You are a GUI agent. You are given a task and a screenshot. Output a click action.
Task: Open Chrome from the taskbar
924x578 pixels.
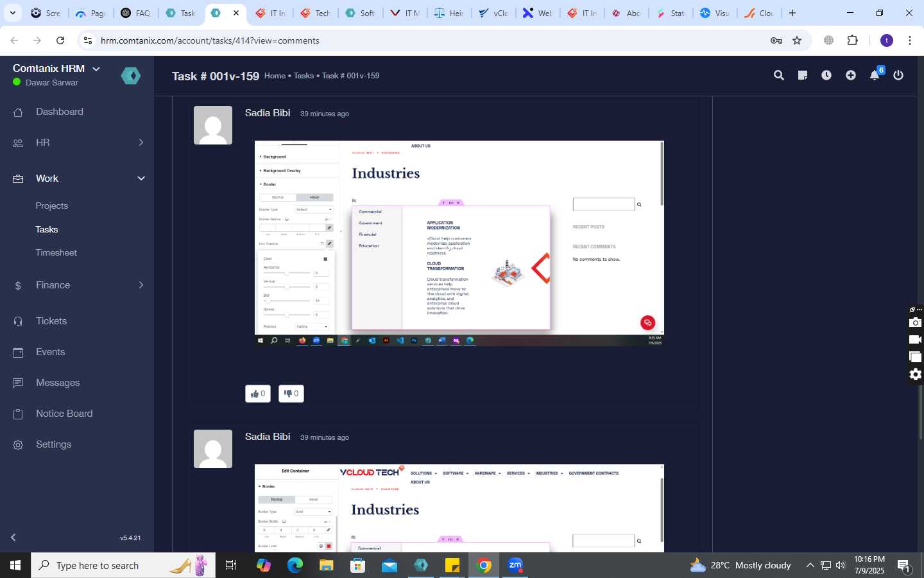(x=484, y=566)
